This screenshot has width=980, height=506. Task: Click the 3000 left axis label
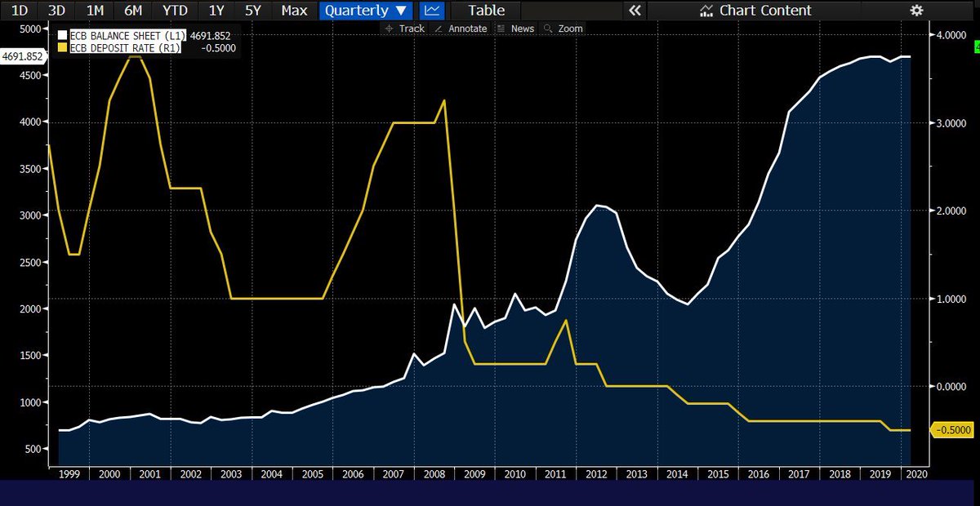click(x=29, y=215)
